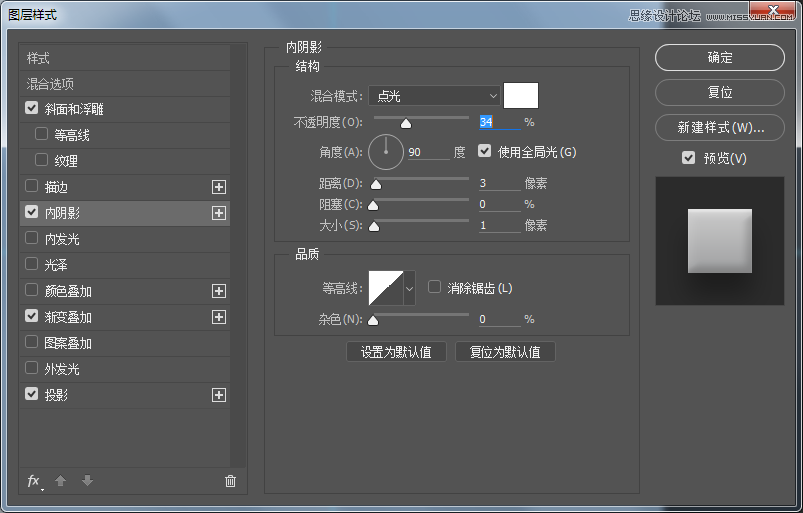Image resolution: width=803 pixels, height=513 pixels.
Task: Click the angle field showing 90
Action: point(429,152)
